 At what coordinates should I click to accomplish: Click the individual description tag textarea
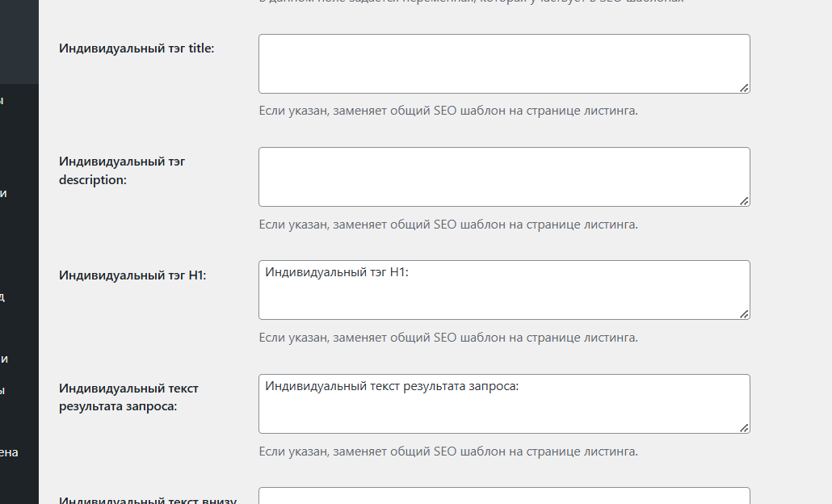tap(504, 177)
